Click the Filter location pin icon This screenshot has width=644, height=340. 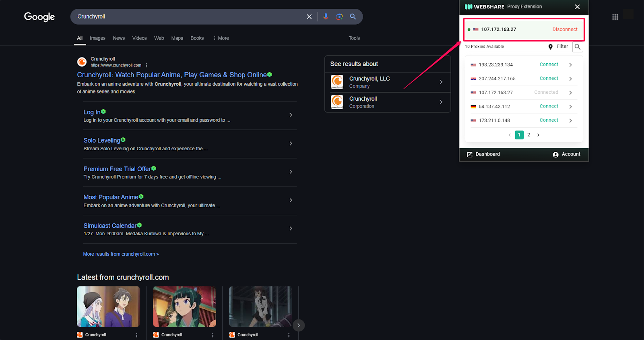point(551,47)
